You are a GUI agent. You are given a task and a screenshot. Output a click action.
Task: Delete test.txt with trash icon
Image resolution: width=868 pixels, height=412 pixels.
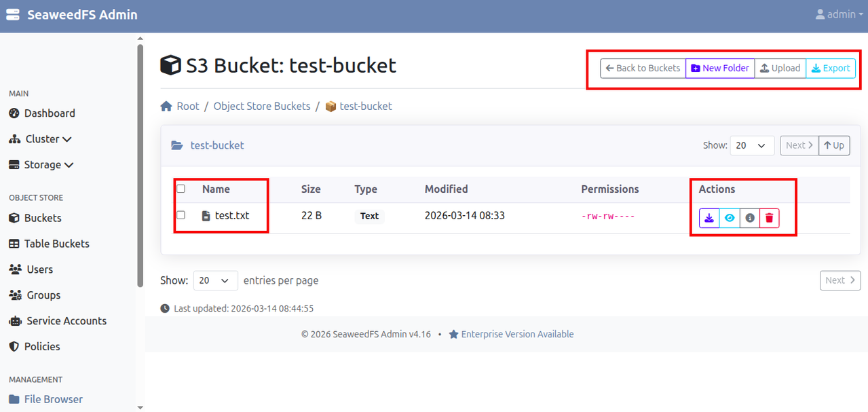770,218
